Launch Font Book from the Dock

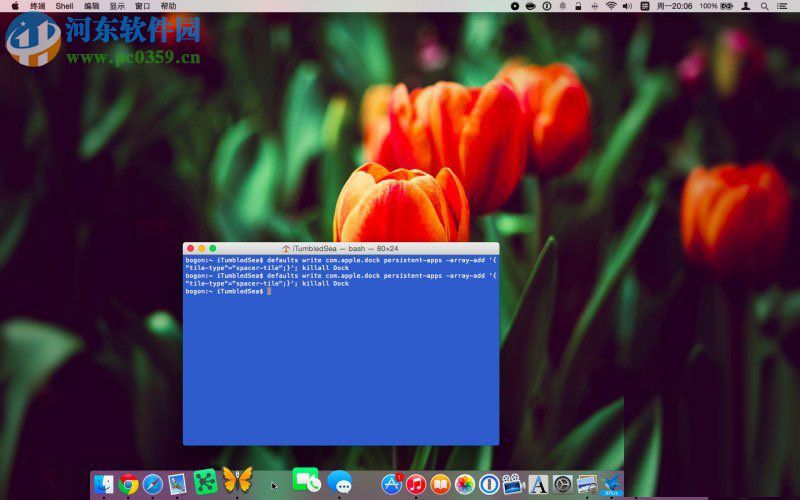538,484
